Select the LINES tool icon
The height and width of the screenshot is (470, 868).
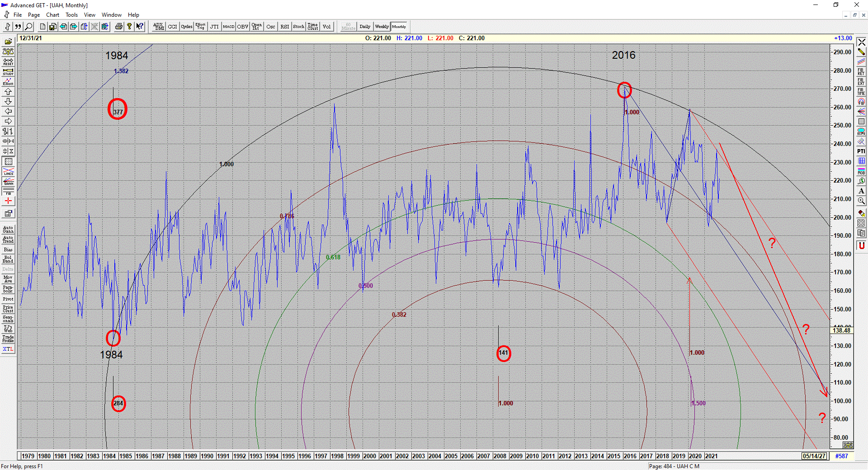click(8, 172)
